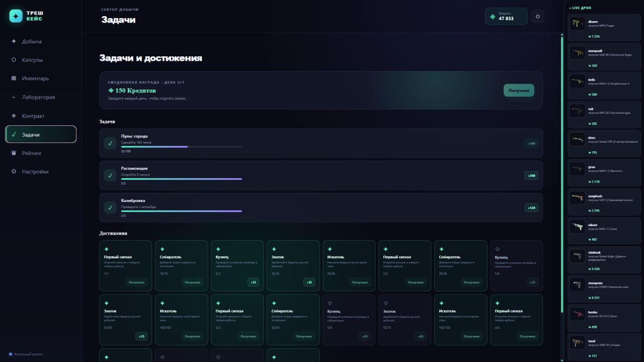The height and width of the screenshot is (362, 644).
Task: Click Распаковщик progress bar
Action: pyautogui.click(x=182, y=179)
